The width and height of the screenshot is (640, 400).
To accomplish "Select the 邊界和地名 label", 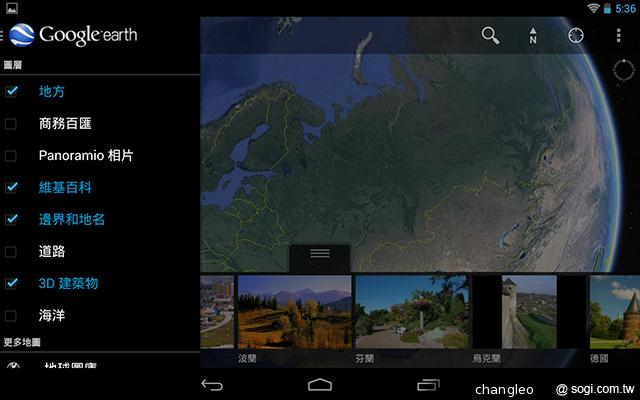I will 71,219.
